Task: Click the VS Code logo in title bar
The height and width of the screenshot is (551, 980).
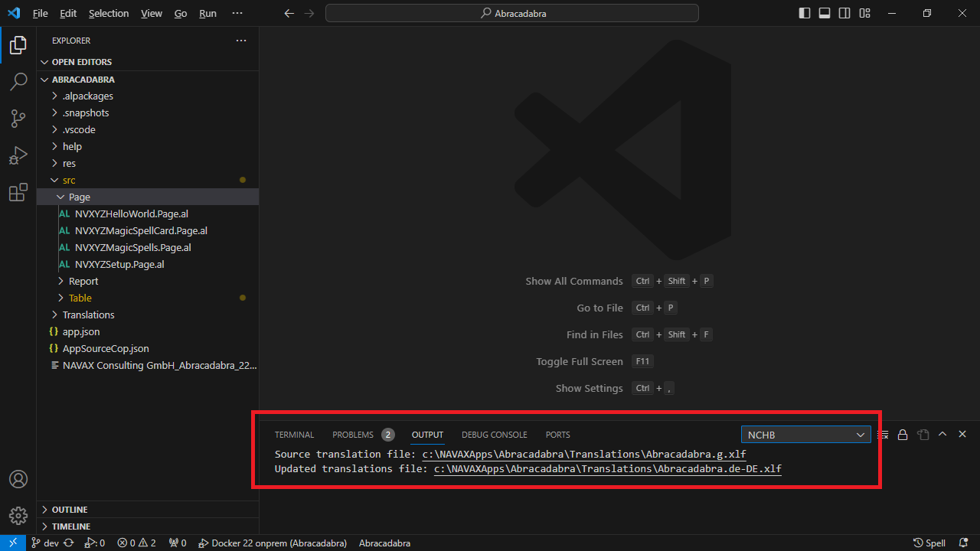Action: tap(13, 13)
